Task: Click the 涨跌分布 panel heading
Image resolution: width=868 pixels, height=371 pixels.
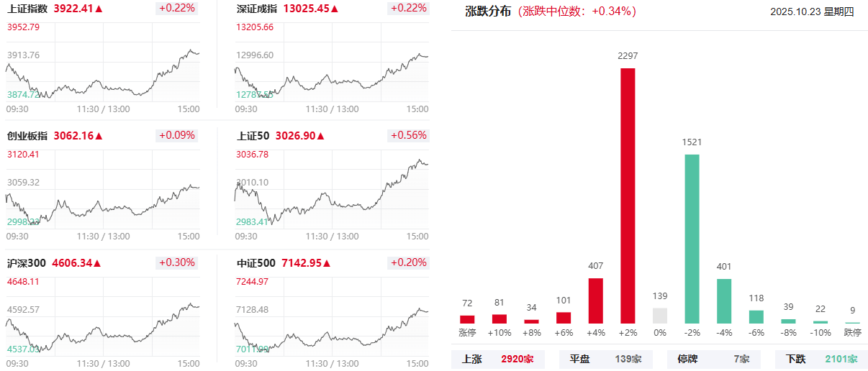Action: coord(488,12)
